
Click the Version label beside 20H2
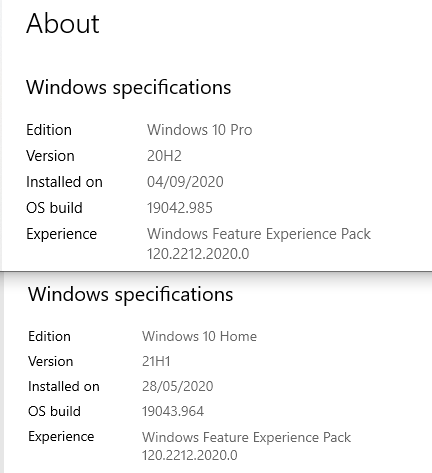click(50, 156)
